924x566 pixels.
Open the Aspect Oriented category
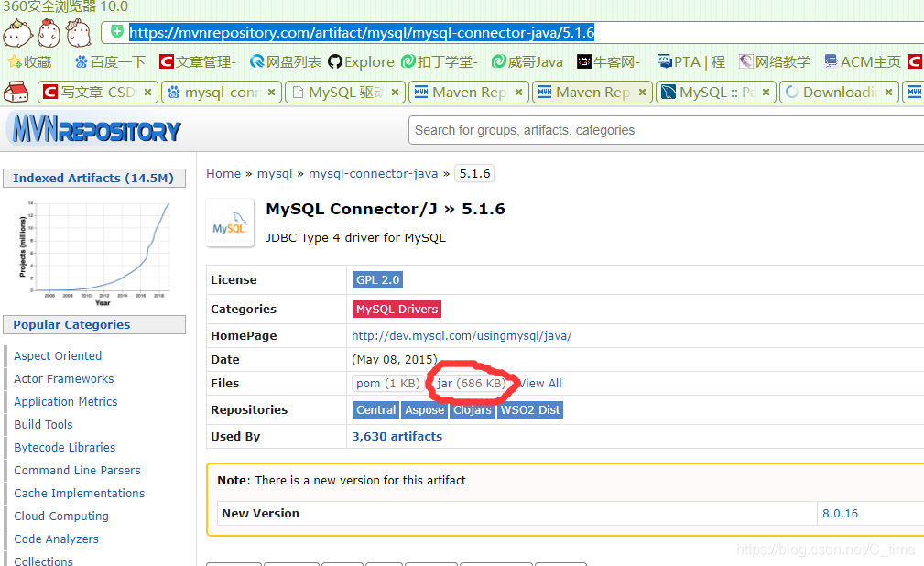click(x=58, y=355)
